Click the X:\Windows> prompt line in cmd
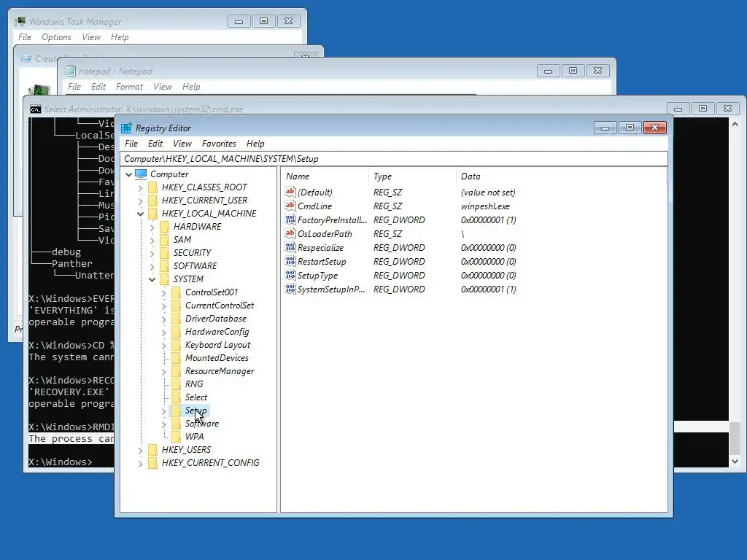This screenshot has height=560, width=747. click(60, 462)
